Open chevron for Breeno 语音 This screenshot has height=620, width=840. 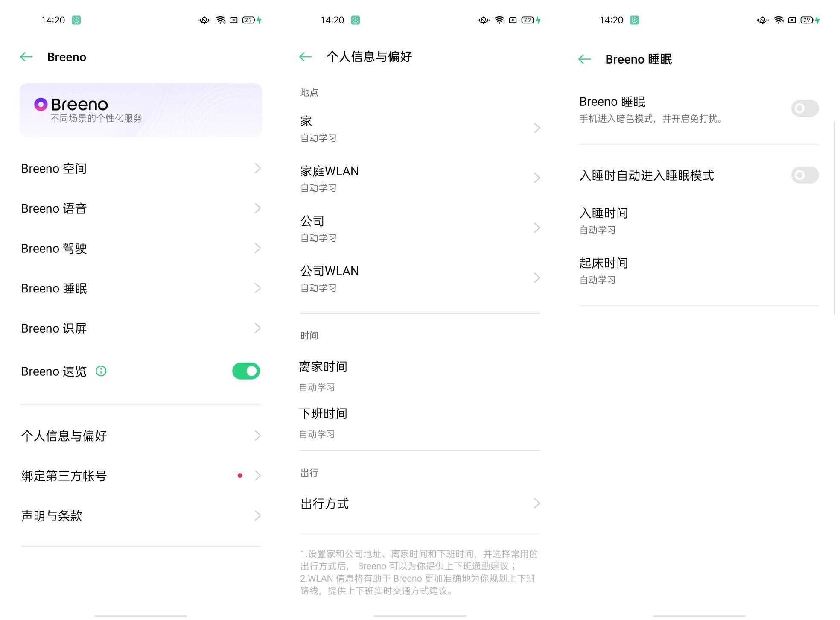(x=257, y=208)
